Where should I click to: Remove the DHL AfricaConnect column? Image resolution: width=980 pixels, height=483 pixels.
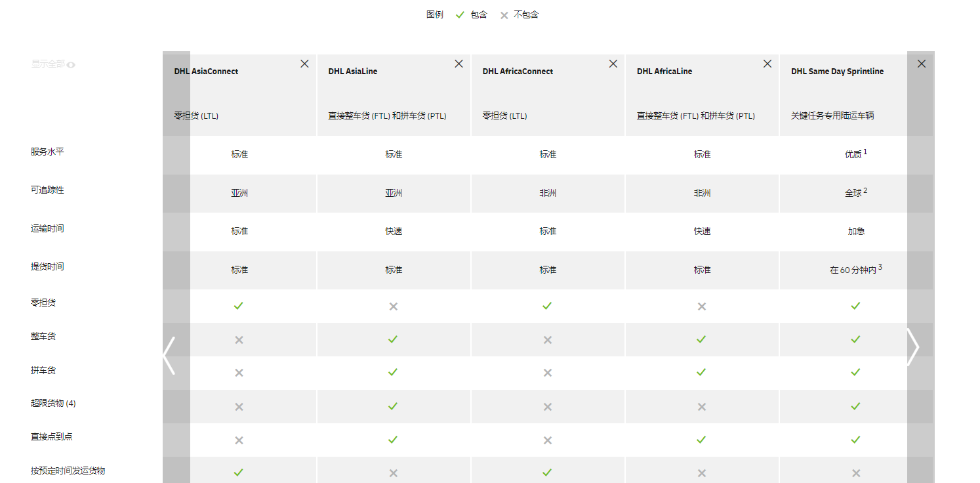coord(613,64)
